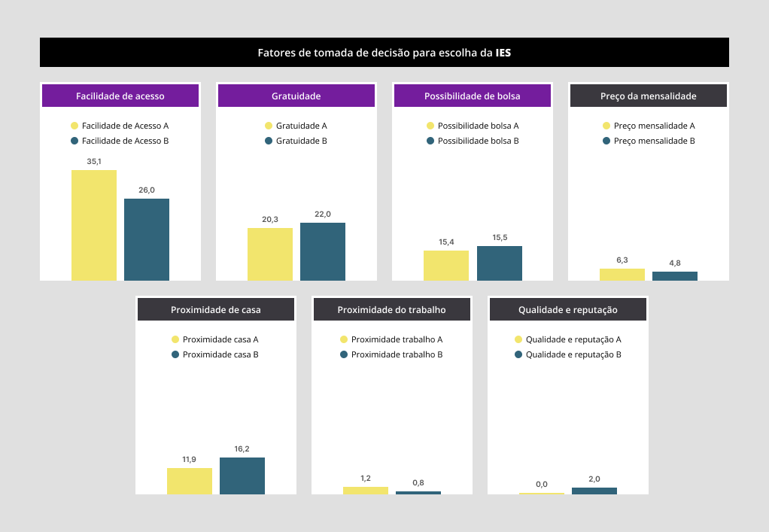Select the blue 16,2 Proximidade casa bar
Screen dimensions: 769x532
coord(242,476)
